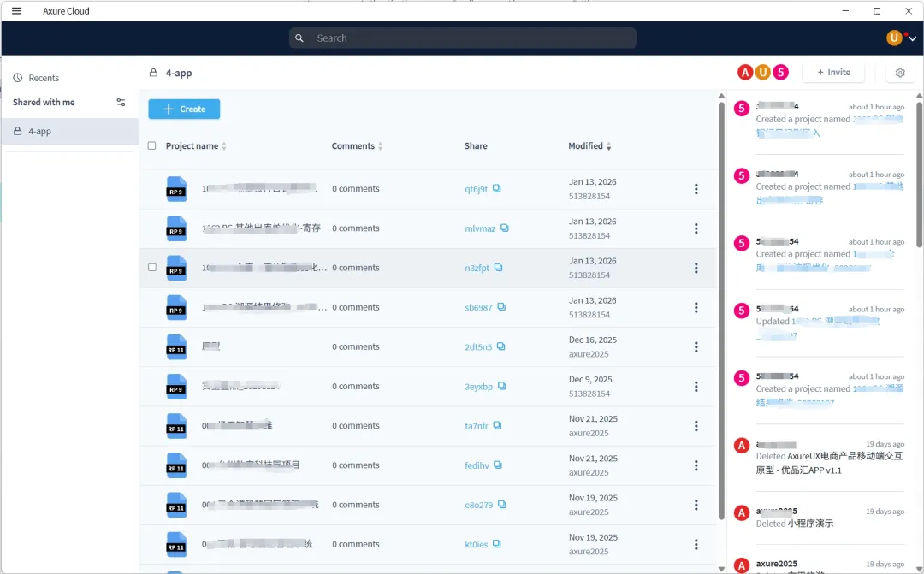Open share link fedihv
Image resolution: width=924 pixels, height=574 pixels.
[477, 465]
